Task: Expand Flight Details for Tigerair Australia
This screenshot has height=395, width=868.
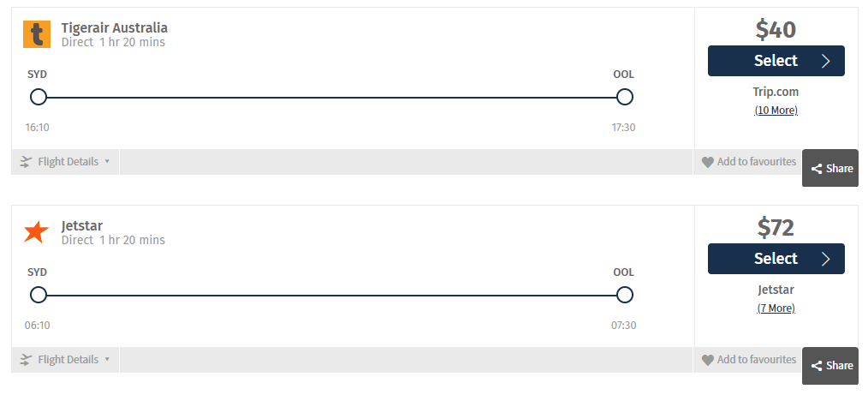Action: coord(68,161)
